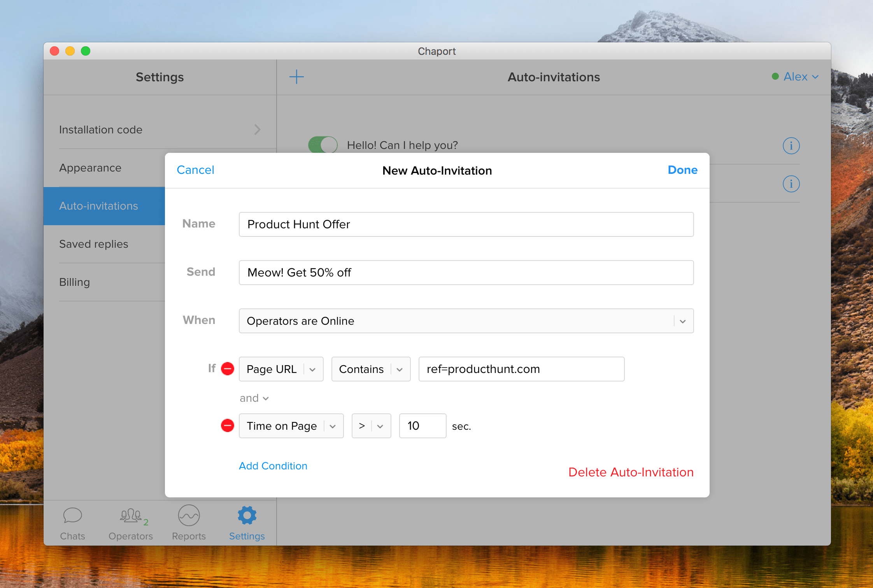Expand the 'Contains' condition dropdown
The image size is (873, 588).
tap(400, 369)
